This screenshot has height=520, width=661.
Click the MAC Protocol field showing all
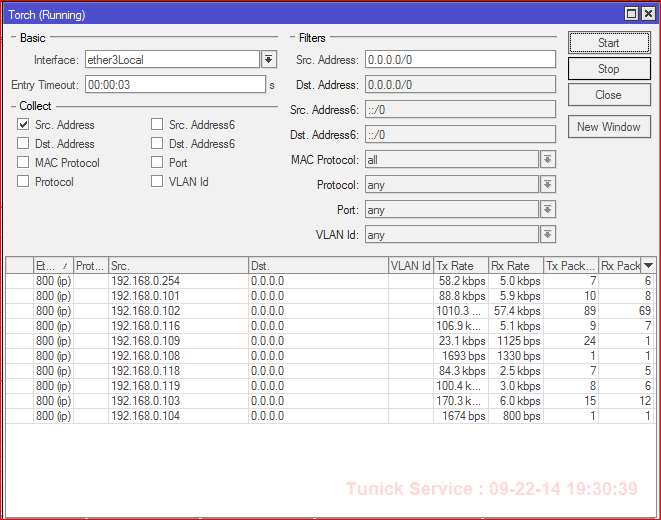(x=452, y=160)
